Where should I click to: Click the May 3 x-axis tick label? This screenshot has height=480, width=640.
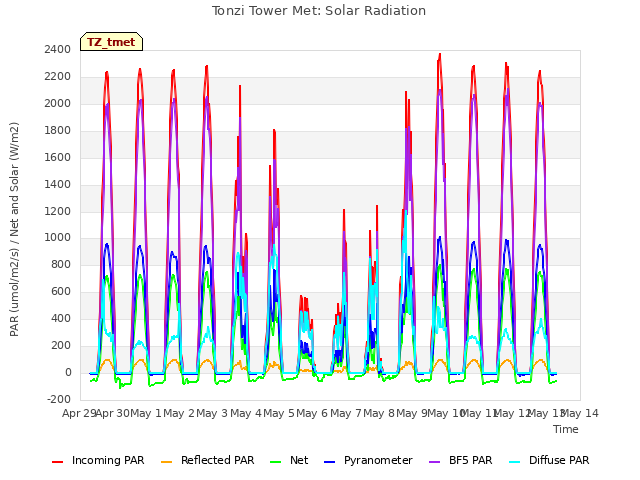tap(212, 413)
